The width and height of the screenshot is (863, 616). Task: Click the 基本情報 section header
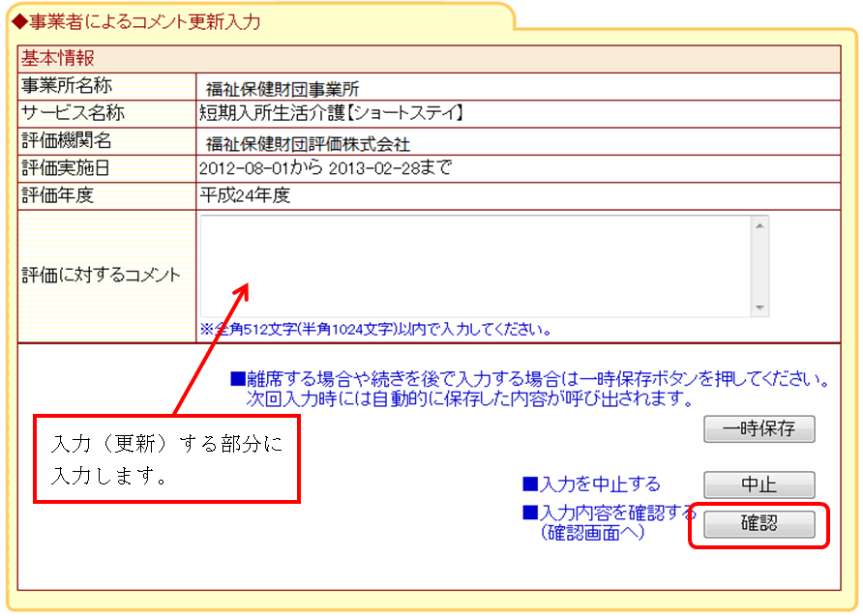[x=429, y=58]
